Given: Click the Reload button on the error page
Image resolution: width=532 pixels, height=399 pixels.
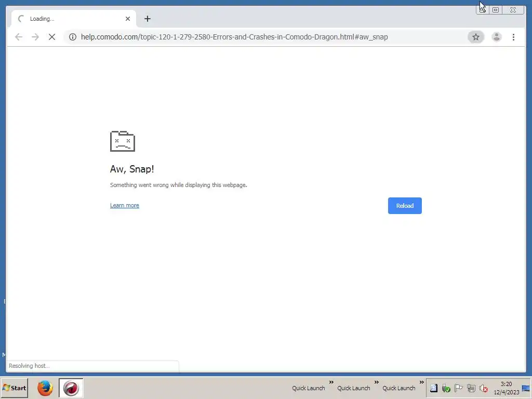Looking at the screenshot, I should click(x=405, y=206).
